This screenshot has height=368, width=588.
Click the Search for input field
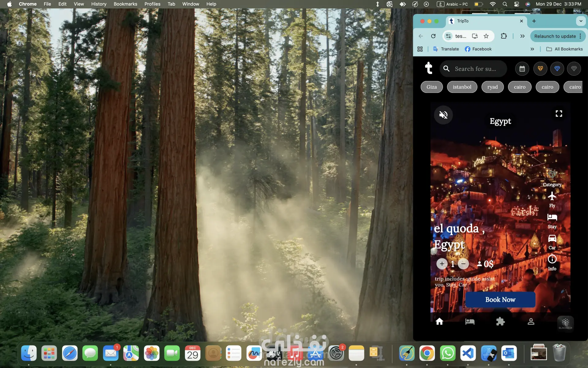(x=475, y=69)
